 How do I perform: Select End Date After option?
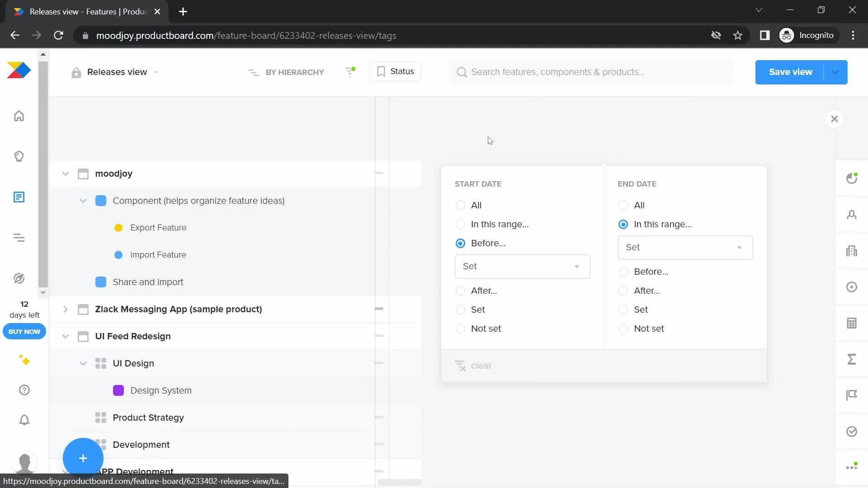[x=623, y=291]
